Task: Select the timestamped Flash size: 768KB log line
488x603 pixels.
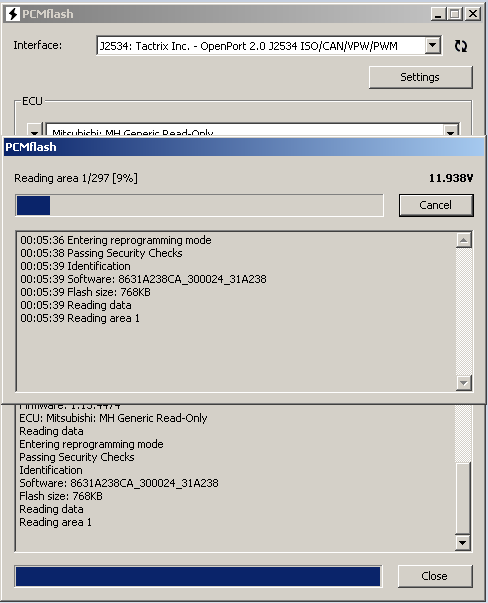Action: pos(85,292)
